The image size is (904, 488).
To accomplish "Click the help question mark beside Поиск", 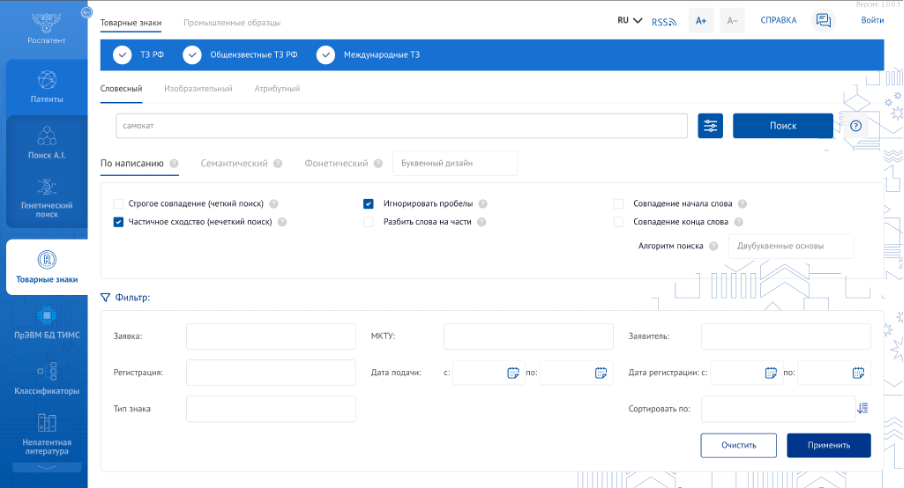I will 855,126.
